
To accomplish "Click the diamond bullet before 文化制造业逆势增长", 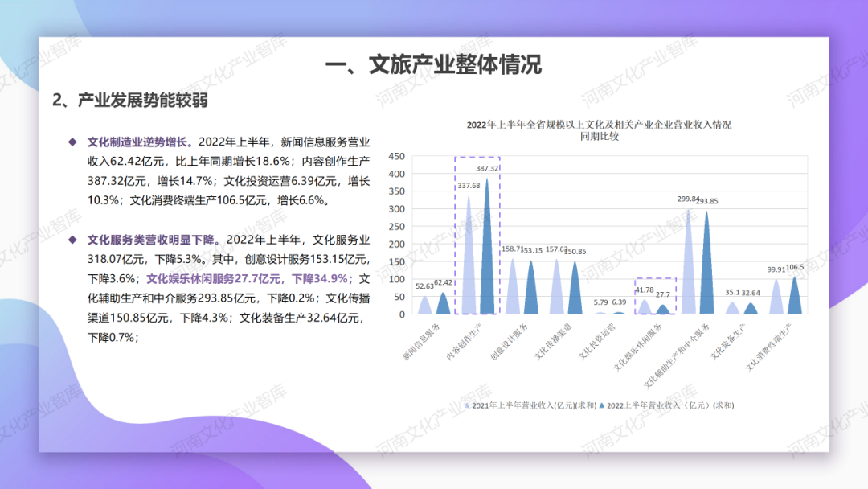I will (74, 142).
